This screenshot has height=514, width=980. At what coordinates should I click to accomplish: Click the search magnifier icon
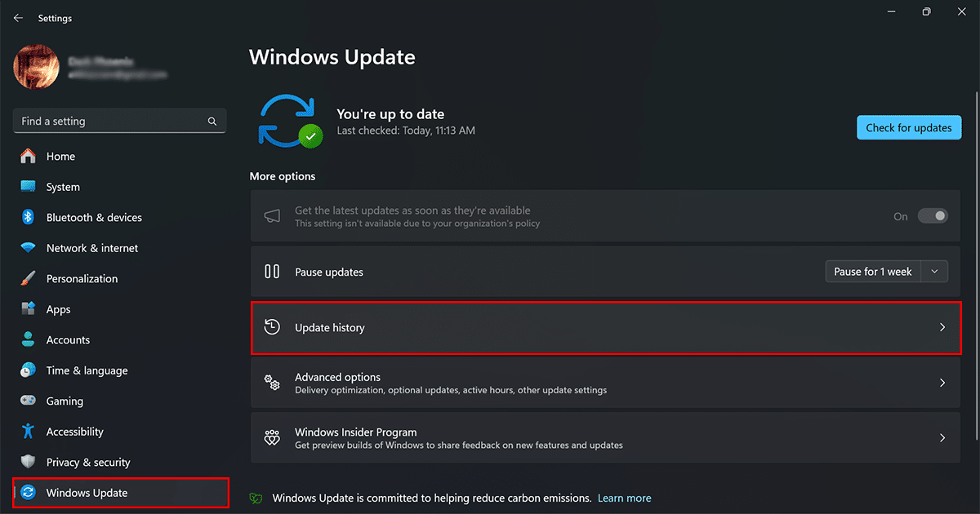point(212,122)
